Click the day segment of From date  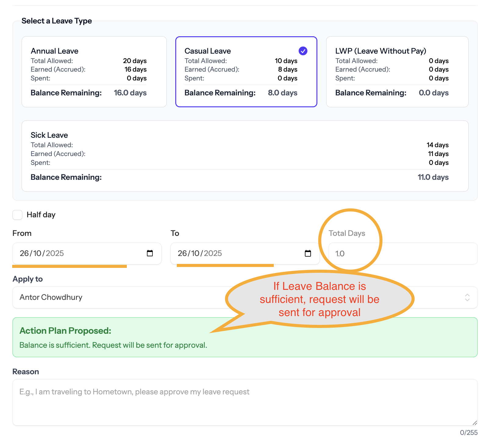[x=24, y=253]
